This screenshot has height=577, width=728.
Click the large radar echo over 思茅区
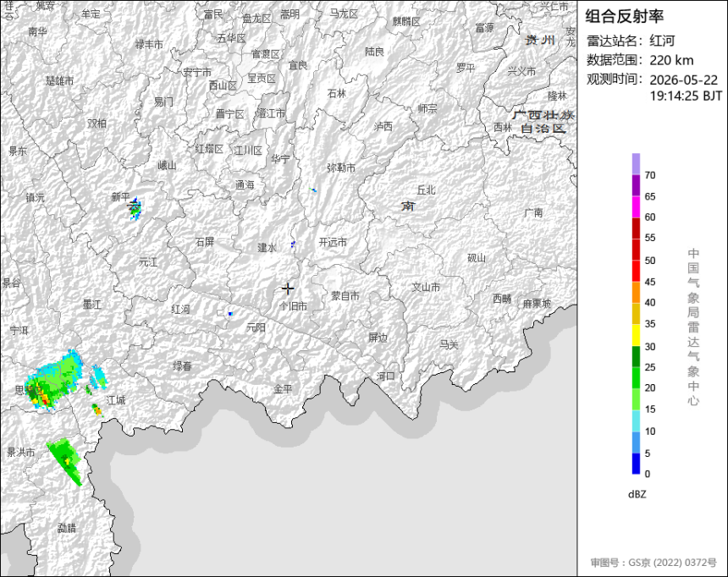click(53, 382)
